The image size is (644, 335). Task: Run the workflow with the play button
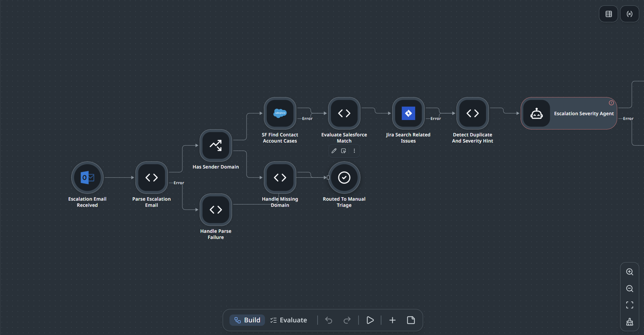coord(370,320)
